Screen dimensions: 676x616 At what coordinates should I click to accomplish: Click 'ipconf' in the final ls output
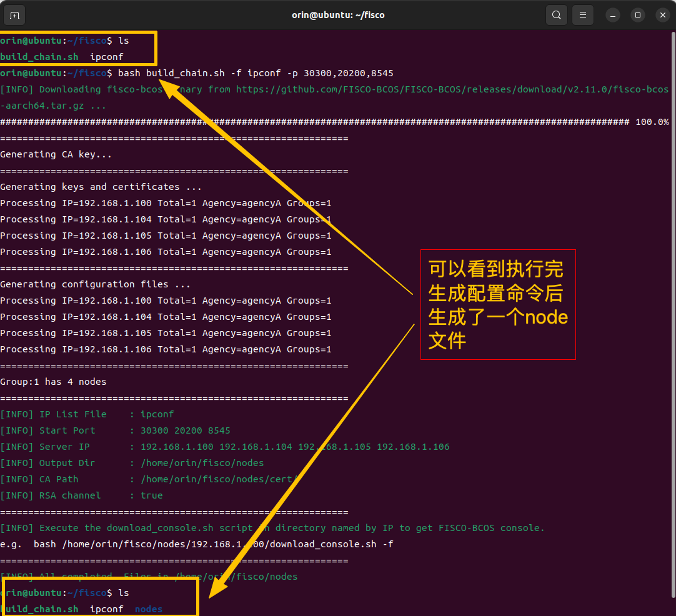click(x=106, y=609)
